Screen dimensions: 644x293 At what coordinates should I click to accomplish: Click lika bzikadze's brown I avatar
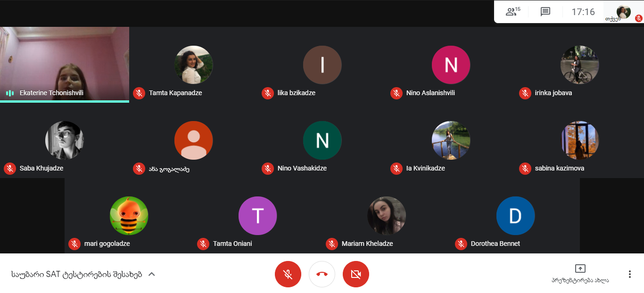click(322, 65)
